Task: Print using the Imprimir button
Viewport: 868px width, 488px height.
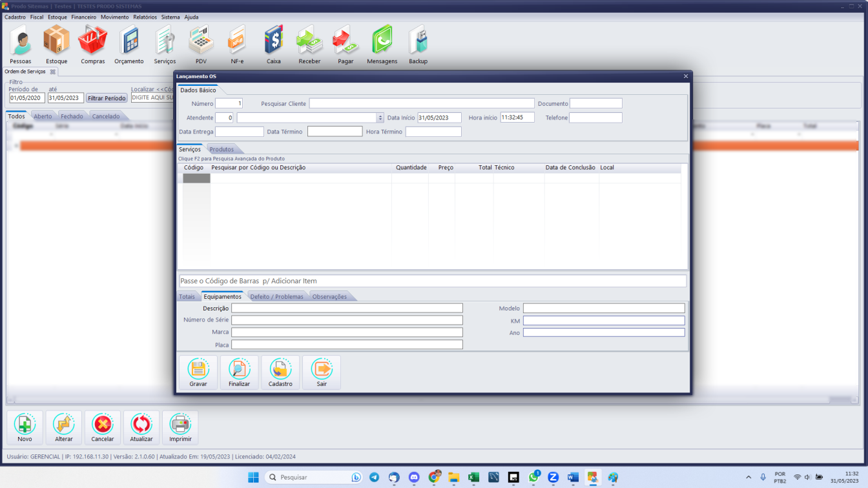Action: (180, 427)
